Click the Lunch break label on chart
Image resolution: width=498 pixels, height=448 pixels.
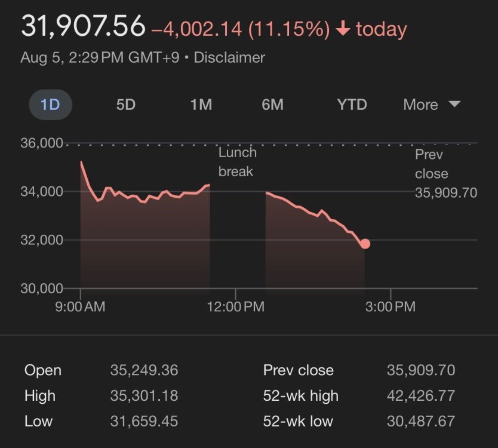tap(236, 162)
